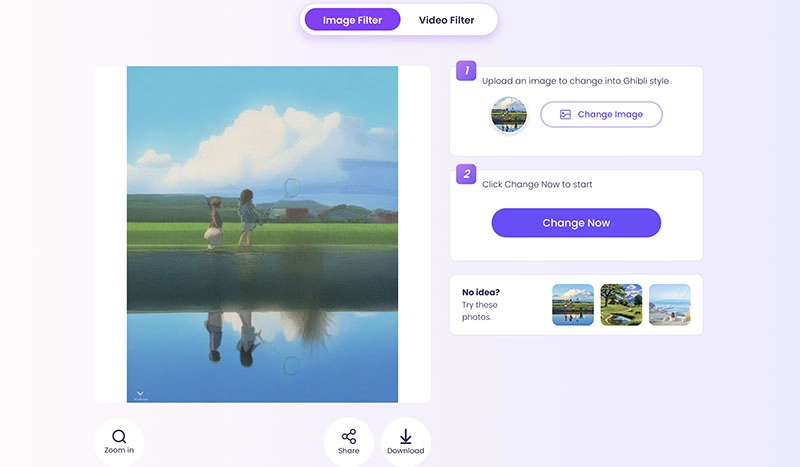Switch to the Video Filter tab
This screenshot has width=800, height=467.
pyautogui.click(x=446, y=20)
